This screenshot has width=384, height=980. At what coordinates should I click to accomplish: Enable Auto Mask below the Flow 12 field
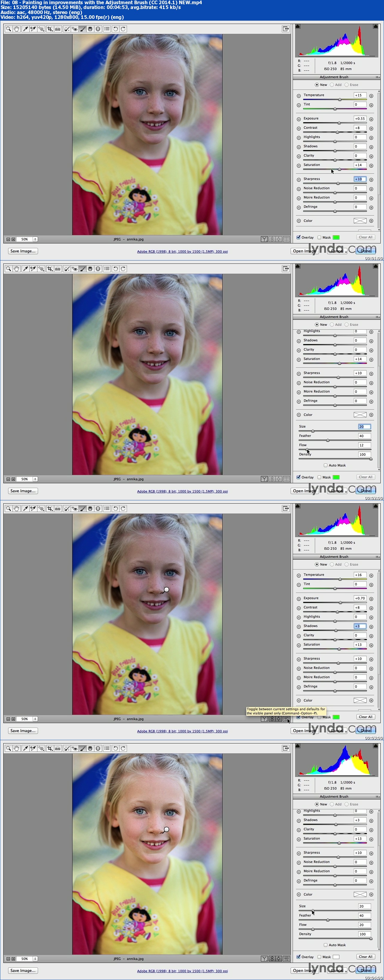click(325, 465)
